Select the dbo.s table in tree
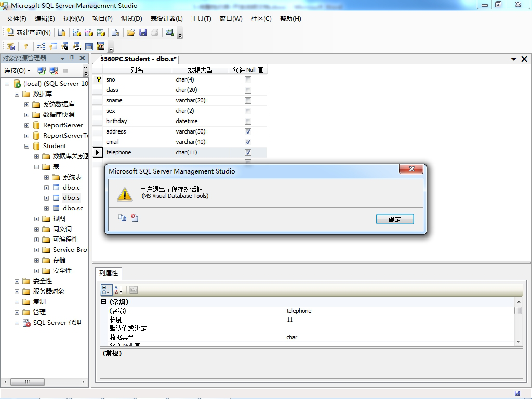Screen dimensions: 532x399 71,198
